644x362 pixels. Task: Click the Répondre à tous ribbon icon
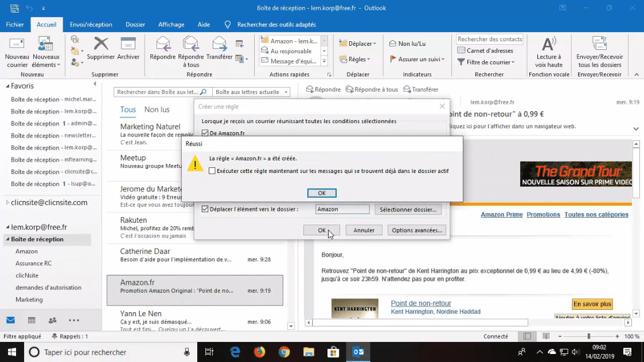click(x=190, y=52)
